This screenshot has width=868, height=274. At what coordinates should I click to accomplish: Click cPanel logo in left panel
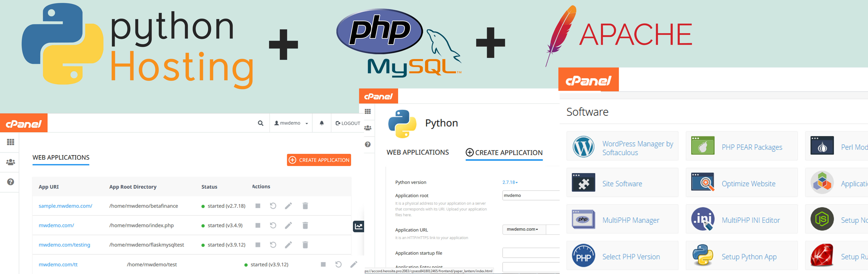[24, 123]
